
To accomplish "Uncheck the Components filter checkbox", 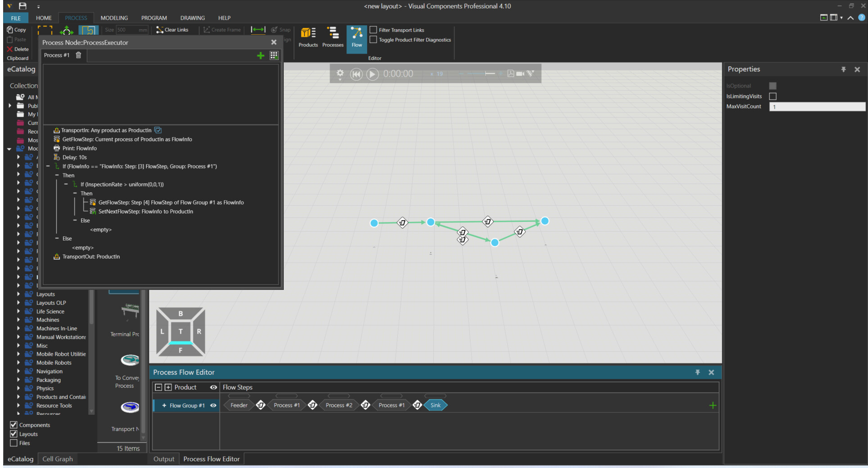I will (x=14, y=425).
